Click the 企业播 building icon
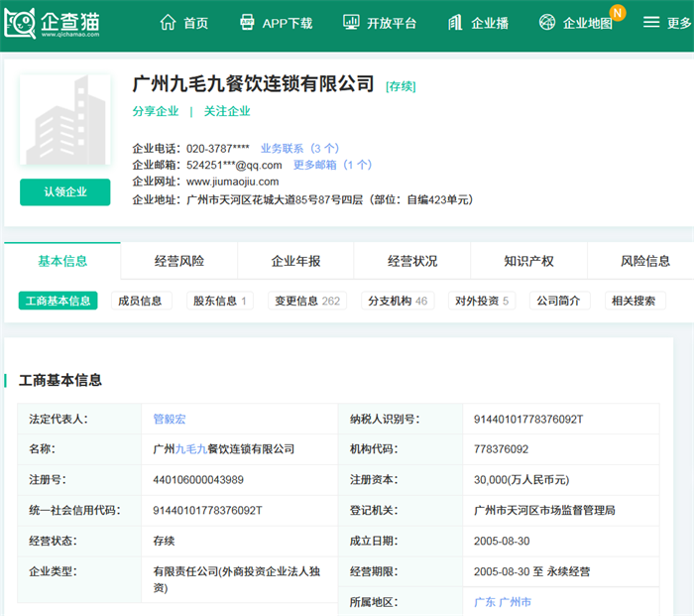Viewport: 694px width, 616px height. (x=455, y=22)
